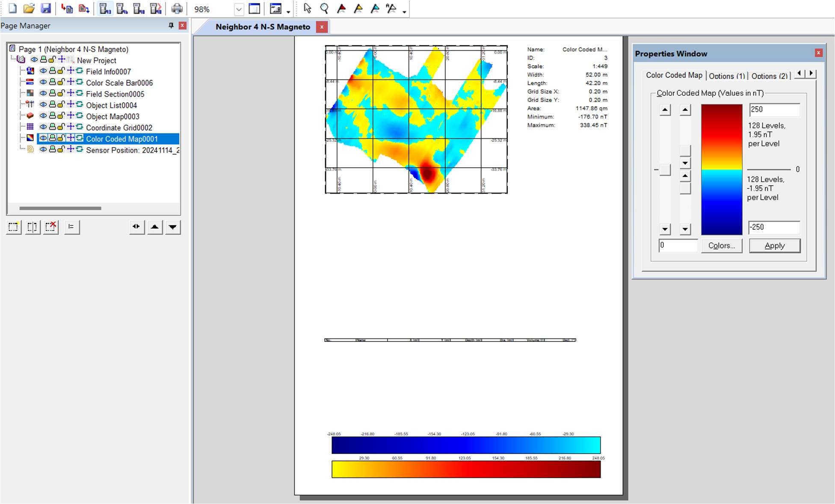This screenshot has width=835, height=504.
Task: Open file with the folder icon
Action: [29, 8]
